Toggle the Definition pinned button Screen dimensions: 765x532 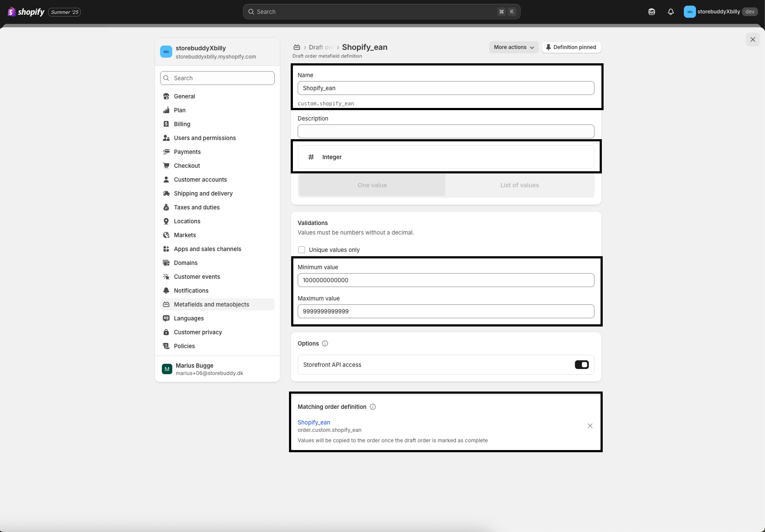pyautogui.click(x=571, y=47)
